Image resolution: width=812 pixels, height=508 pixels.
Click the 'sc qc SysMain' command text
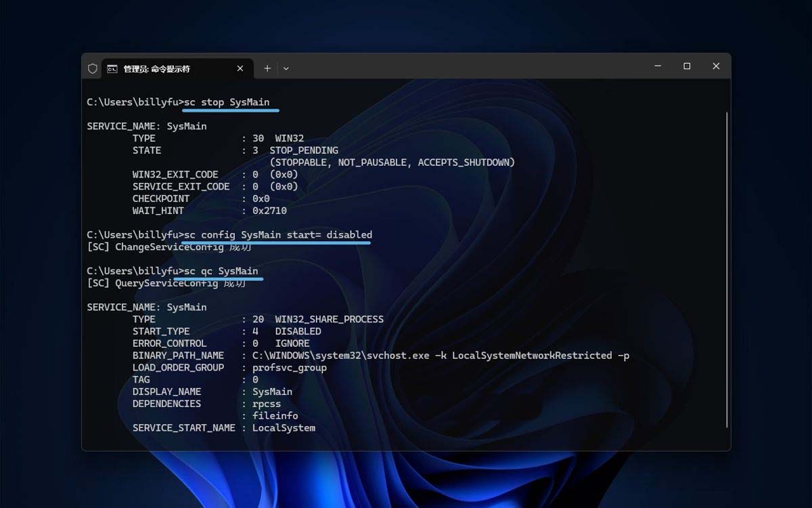point(221,271)
